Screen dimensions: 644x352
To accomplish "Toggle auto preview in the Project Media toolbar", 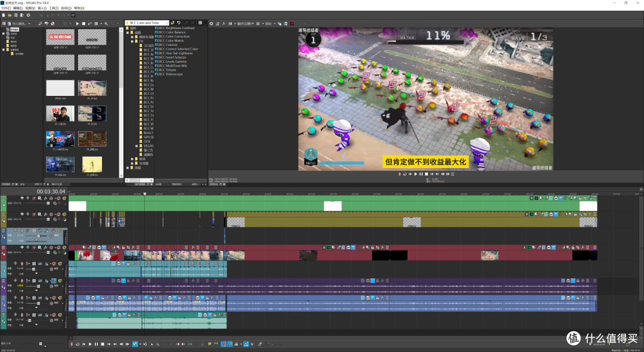I will click(90, 23).
